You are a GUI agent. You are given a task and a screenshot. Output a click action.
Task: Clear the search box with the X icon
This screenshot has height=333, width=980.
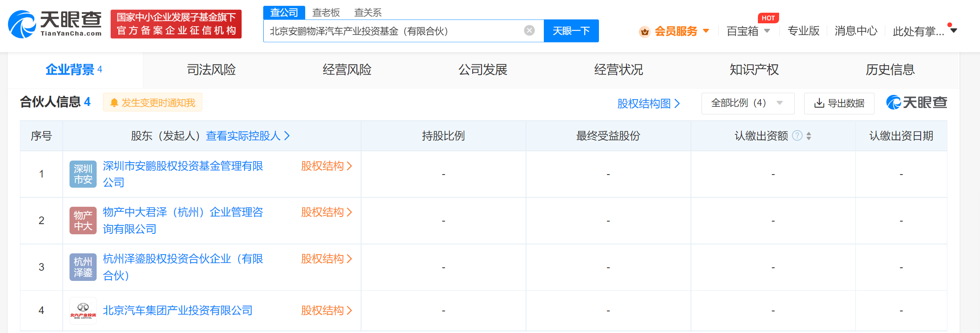point(529,31)
